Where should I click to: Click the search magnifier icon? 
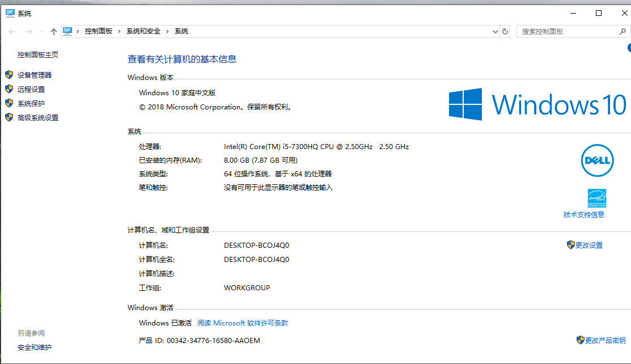[622, 31]
